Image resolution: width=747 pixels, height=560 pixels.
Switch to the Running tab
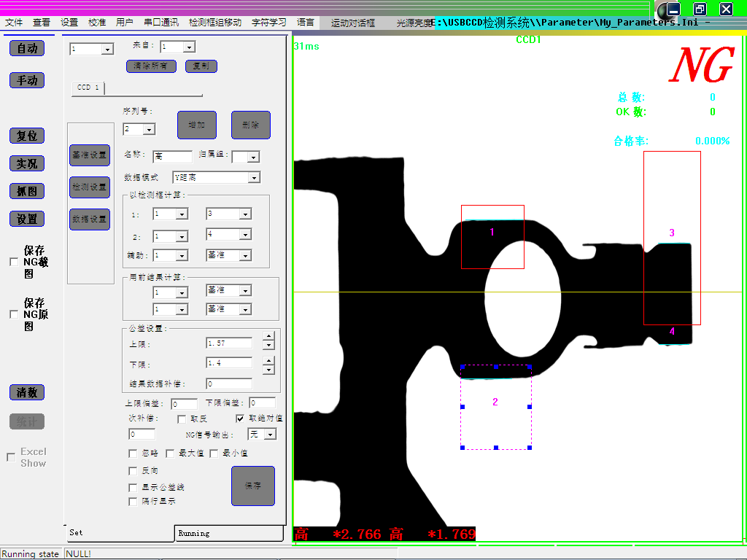click(228, 533)
